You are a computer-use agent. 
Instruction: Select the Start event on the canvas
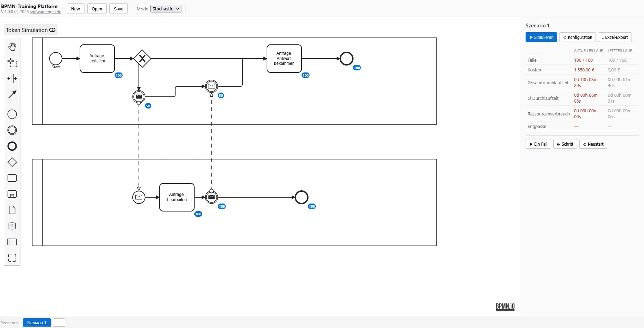[56, 59]
